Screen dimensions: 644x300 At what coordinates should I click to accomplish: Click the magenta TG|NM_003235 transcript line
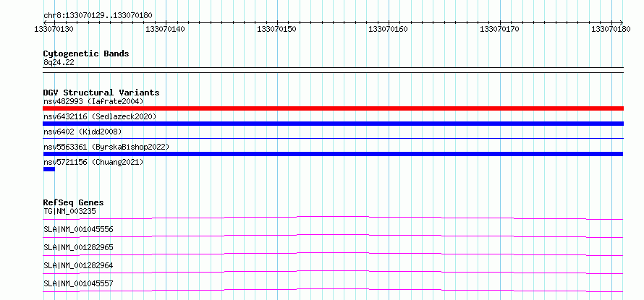click(x=333, y=218)
